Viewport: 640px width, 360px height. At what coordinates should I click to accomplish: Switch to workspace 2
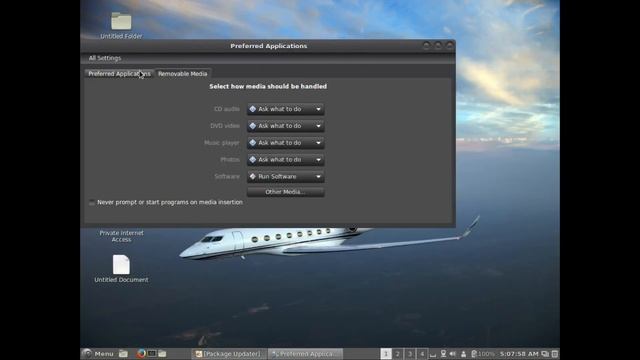click(398, 353)
